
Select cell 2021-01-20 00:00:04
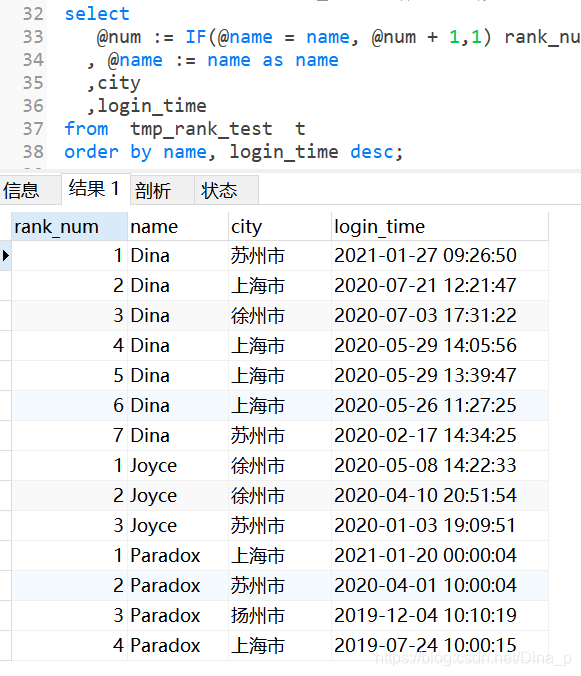point(440,555)
